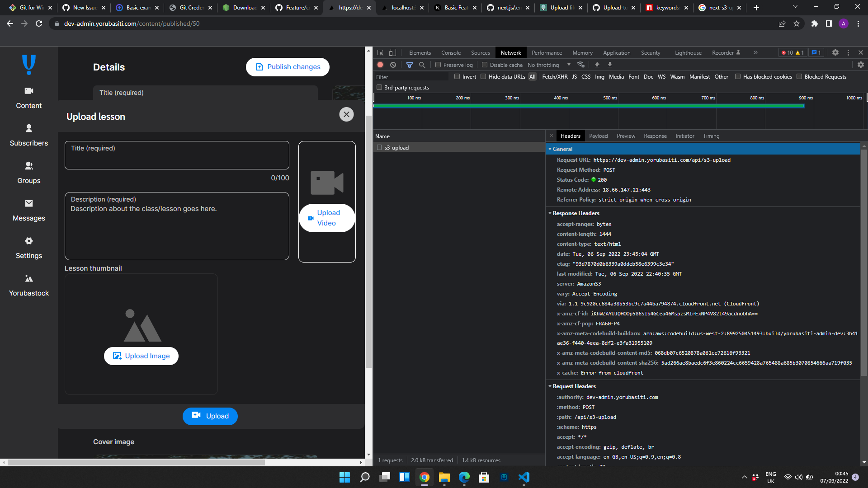
Task: Click the DevTools inspect element icon
Action: click(380, 52)
